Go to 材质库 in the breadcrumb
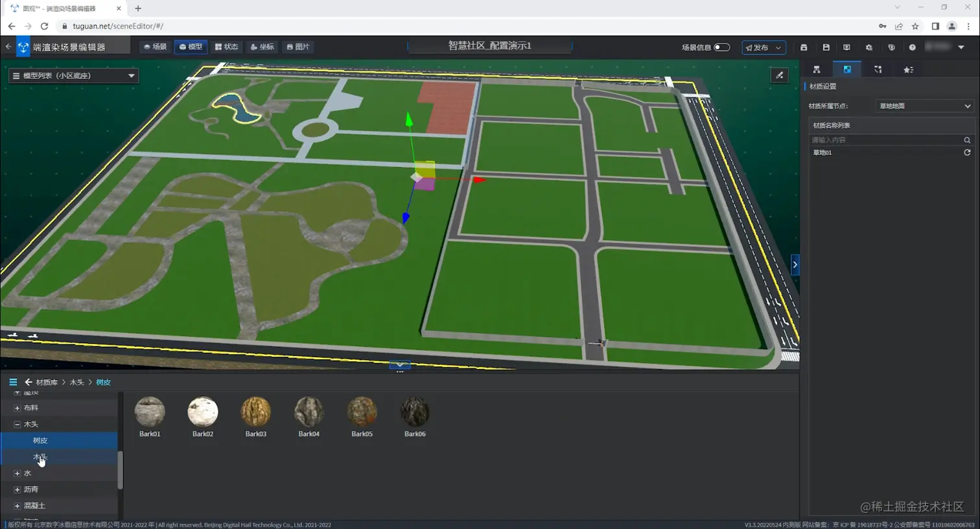980x529 pixels. [47, 382]
